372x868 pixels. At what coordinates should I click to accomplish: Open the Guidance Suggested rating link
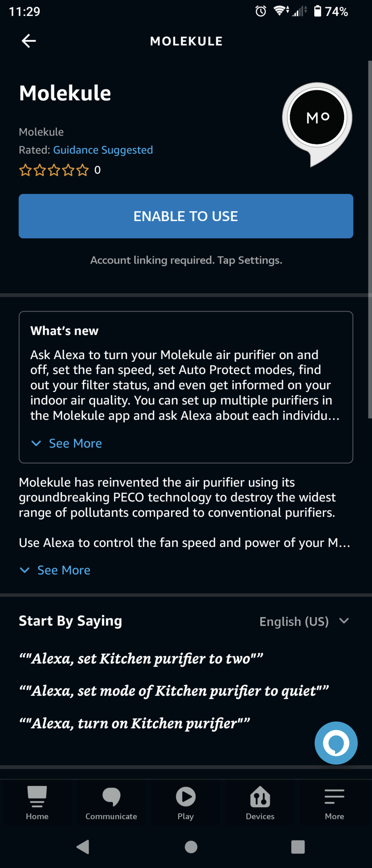click(x=103, y=150)
